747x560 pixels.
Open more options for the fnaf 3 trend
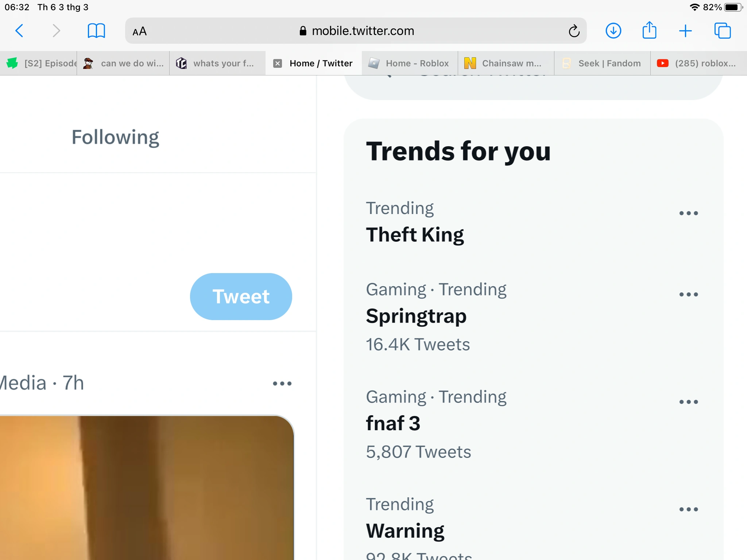coord(689,401)
